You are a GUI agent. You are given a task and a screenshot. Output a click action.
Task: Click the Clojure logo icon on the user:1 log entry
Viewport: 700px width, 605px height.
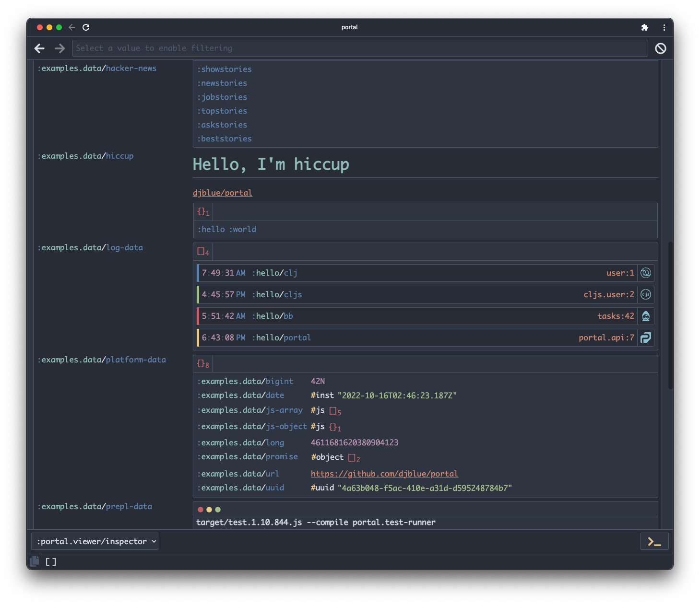645,273
